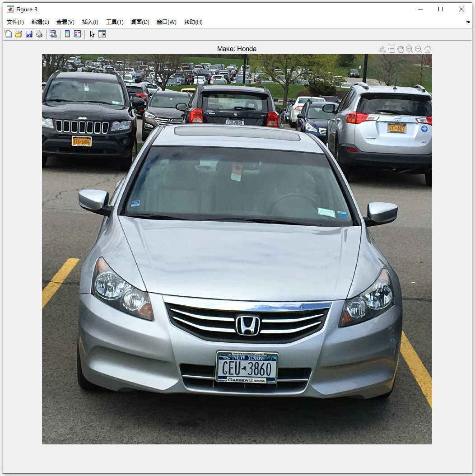
Task: Minimize the Figure 3 window
Action: point(420,9)
